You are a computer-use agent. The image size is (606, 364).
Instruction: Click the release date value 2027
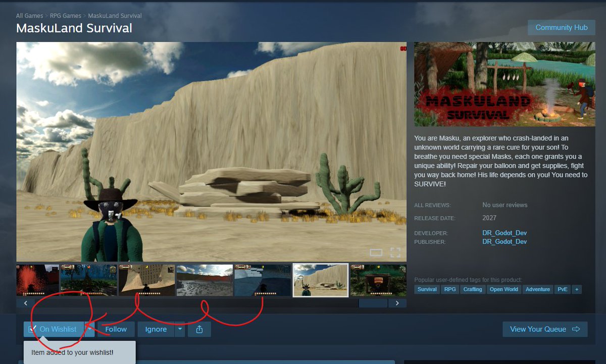tap(489, 218)
